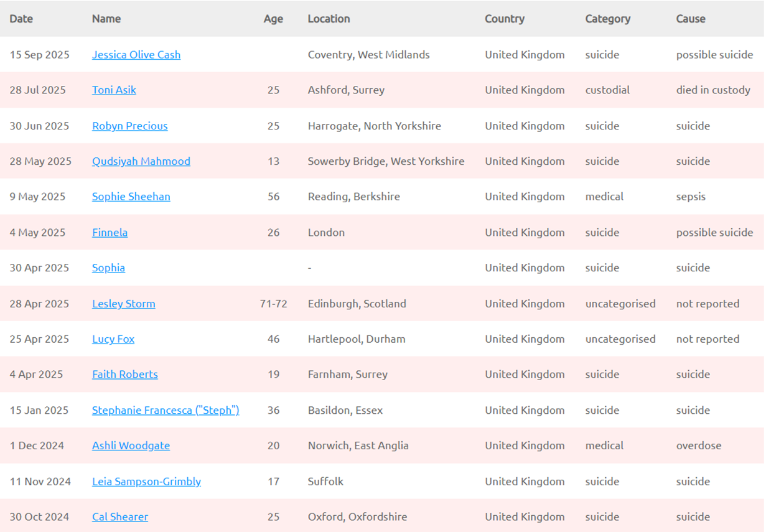766x532 pixels.
Task: Click the Name column header
Action: click(x=106, y=19)
